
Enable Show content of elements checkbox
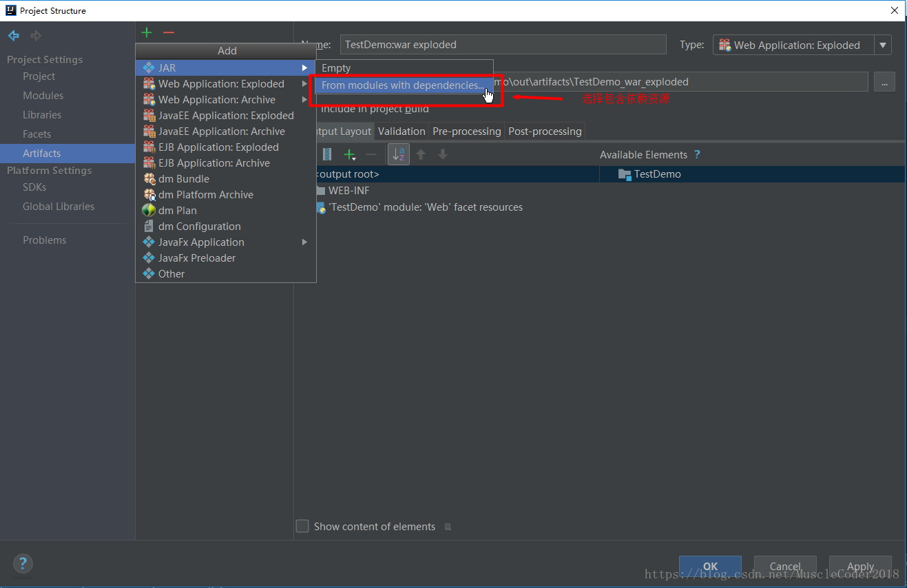click(302, 527)
